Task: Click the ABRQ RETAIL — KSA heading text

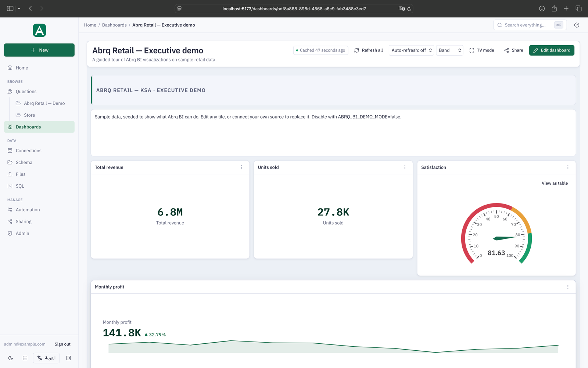Action: pyautogui.click(x=151, y=90)
